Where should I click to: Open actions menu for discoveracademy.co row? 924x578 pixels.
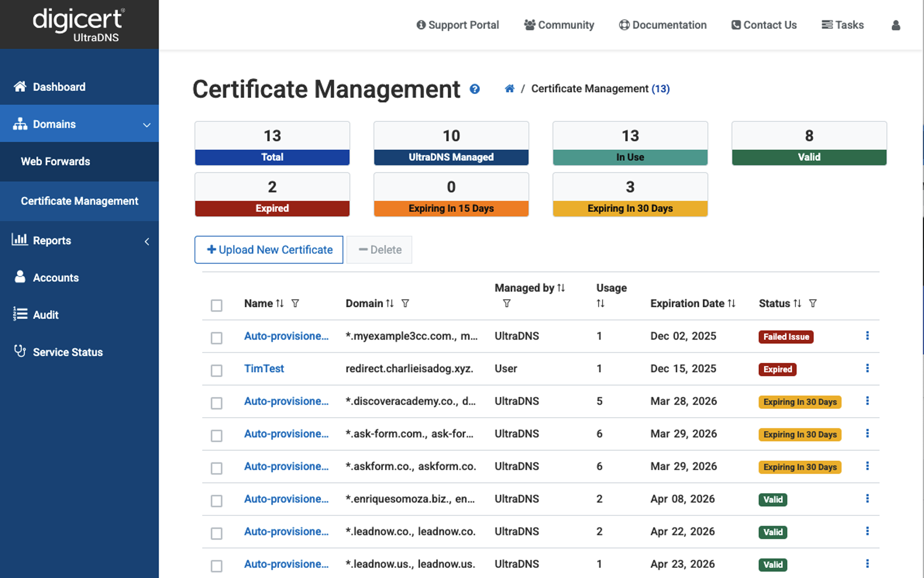click(x=867, y=401)
